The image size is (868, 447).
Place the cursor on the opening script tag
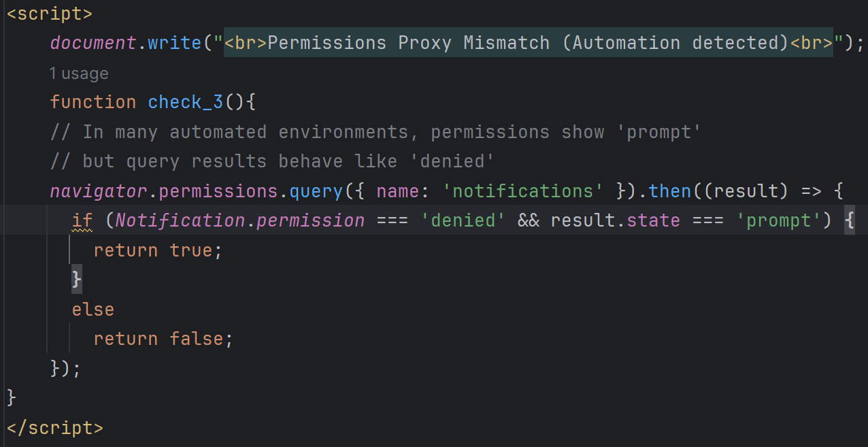(49, 14)
